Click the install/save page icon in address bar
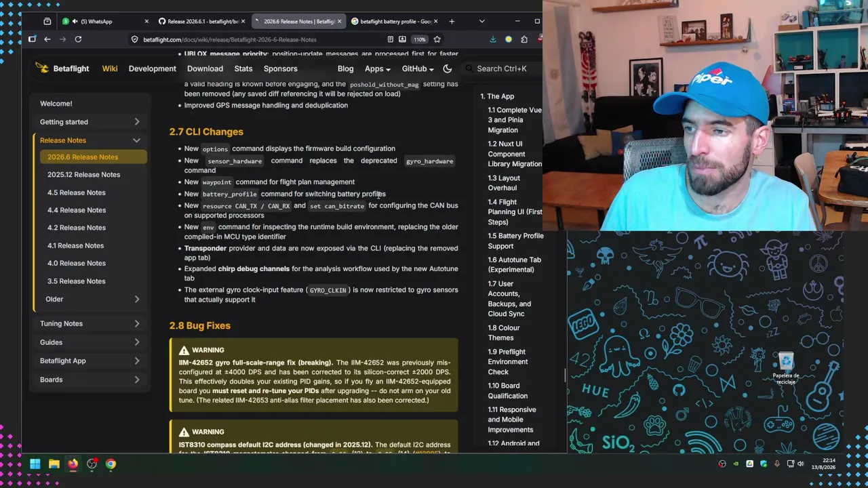Screen dimensions: 868x488 pos(402,39)
